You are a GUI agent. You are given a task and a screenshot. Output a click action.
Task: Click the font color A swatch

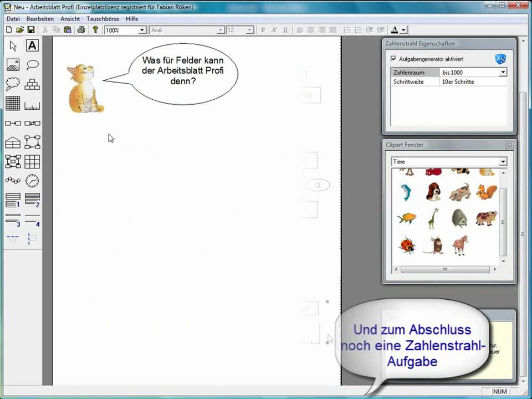point(395,30)
